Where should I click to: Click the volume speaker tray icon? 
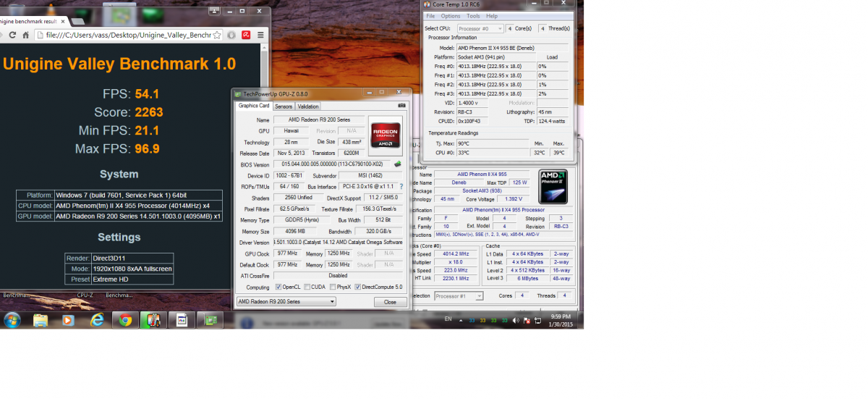coord(515,320)
